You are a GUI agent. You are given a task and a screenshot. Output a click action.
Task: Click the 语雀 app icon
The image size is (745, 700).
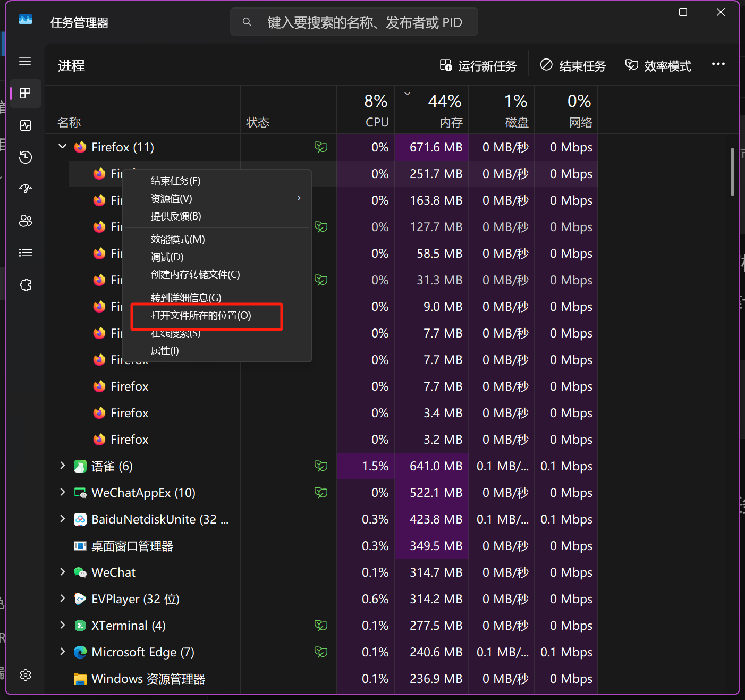[80, 467]
